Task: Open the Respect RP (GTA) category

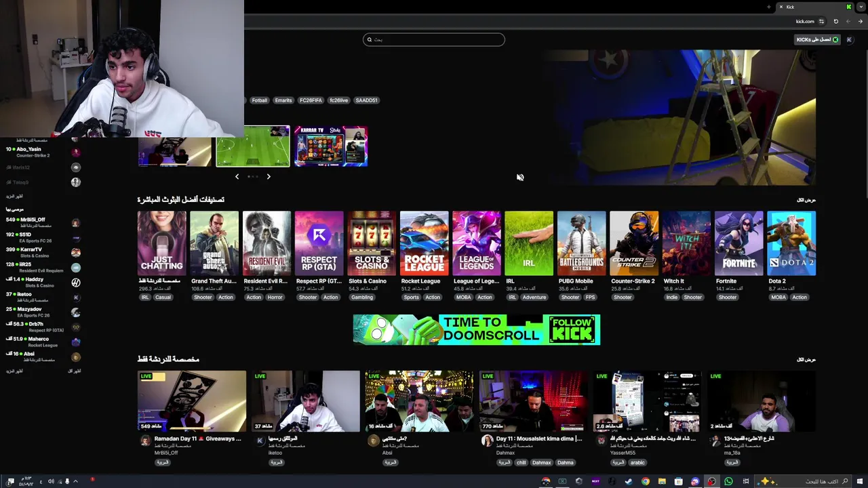Action: (x=319, y=243)
